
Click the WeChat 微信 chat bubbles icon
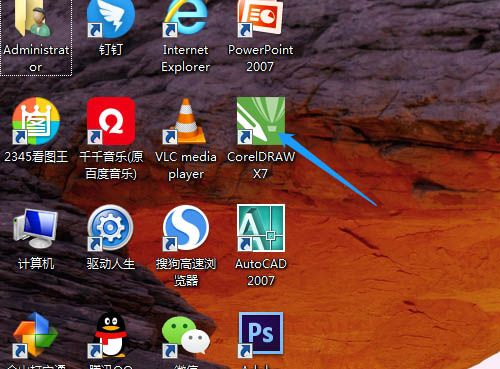click(x=186, y=336)
